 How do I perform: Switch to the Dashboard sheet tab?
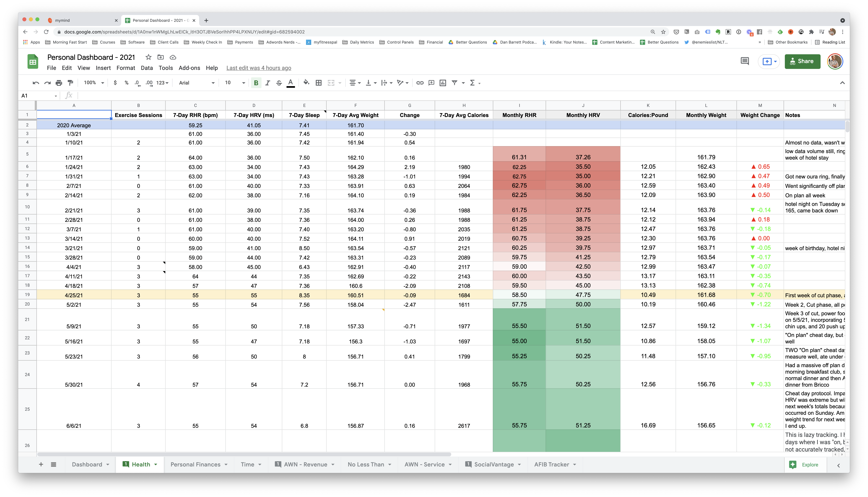[x=87, y=464]
